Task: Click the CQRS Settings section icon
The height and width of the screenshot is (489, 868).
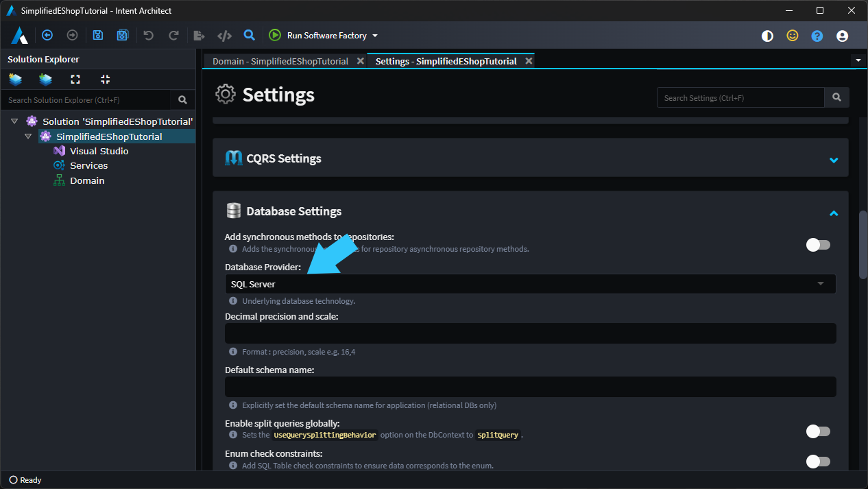Action: pos(234,158)
